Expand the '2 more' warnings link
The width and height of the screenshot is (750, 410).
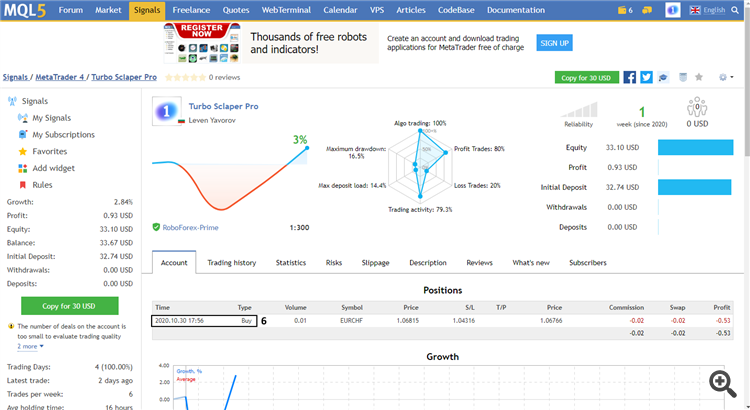pos(30,346)
